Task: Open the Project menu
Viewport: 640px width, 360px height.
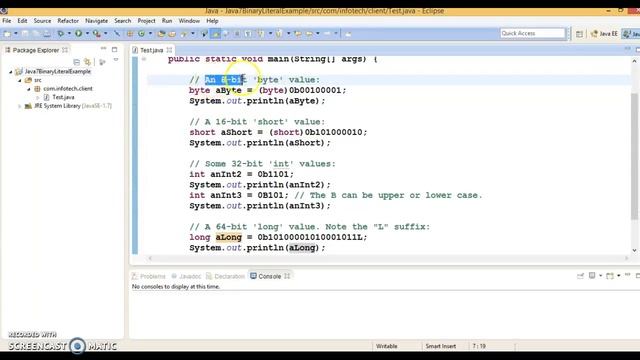Action: 146,21
